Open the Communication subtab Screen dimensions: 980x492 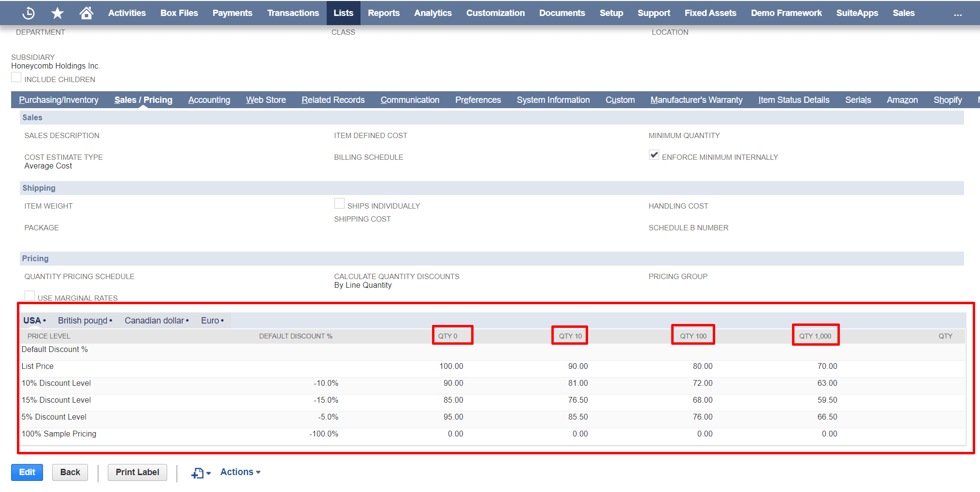[x=410, y=100]
